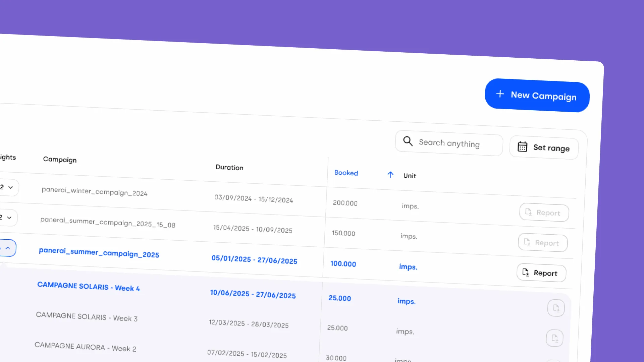Click the New Campaign button
The height and width of the screenshot is (362, 644).
[x=537, y=96]
